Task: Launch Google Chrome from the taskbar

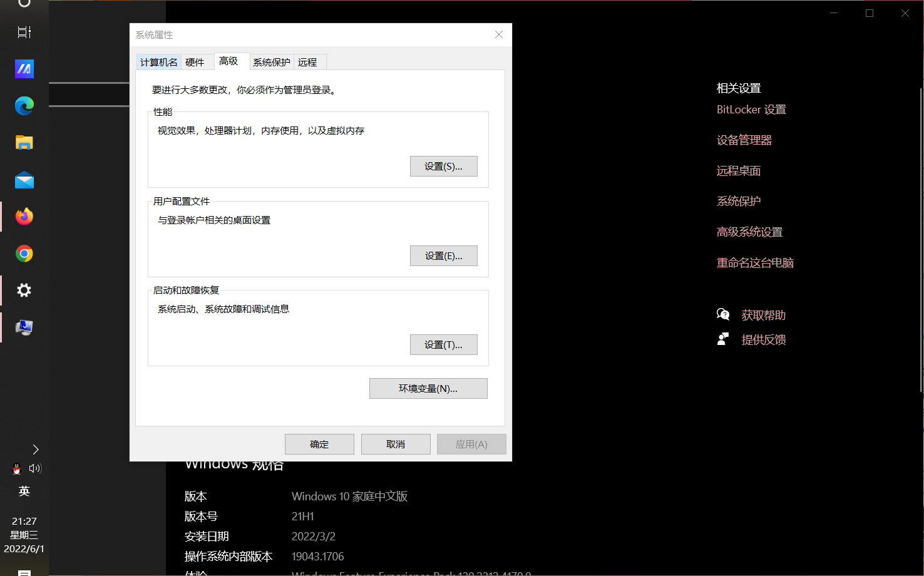Action: pyautogui.click(x=24, y=254)
